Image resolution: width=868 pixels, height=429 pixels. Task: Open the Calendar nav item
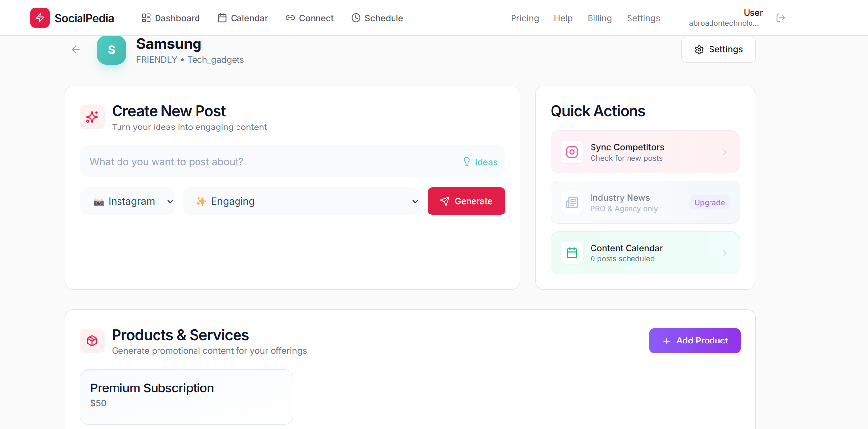pyautogui.click(x=242, y=18)
